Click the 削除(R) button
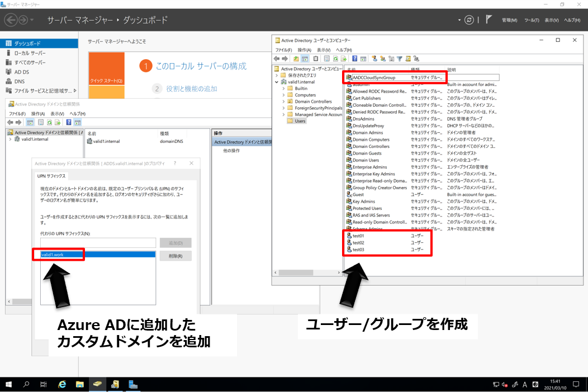Image resolution: width=588 pixels, height=392 pixels. (x=176, y=256)
